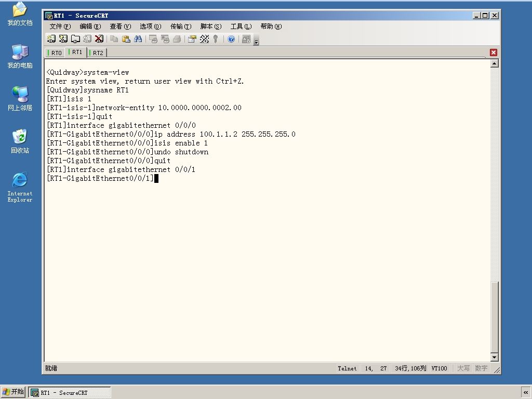The height and width of the screenshot is (399, 532).
Task: Click the grayed Reconnect icon
Action: 87,39
